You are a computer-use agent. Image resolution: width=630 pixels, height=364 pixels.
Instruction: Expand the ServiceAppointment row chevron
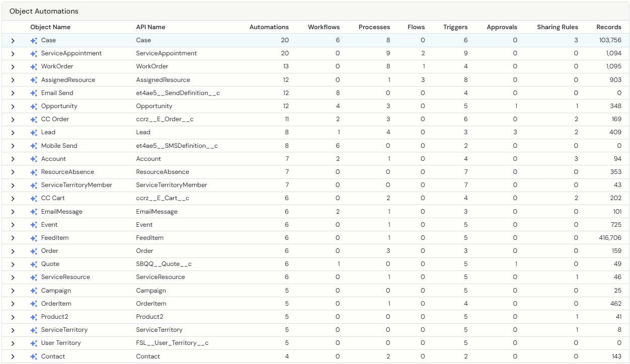coord(13,53)
